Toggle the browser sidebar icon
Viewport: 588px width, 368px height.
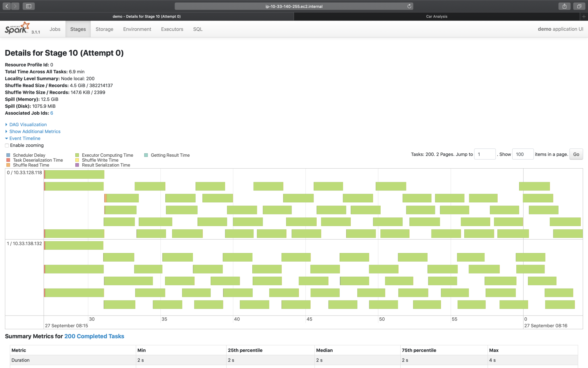pos(28,6)
